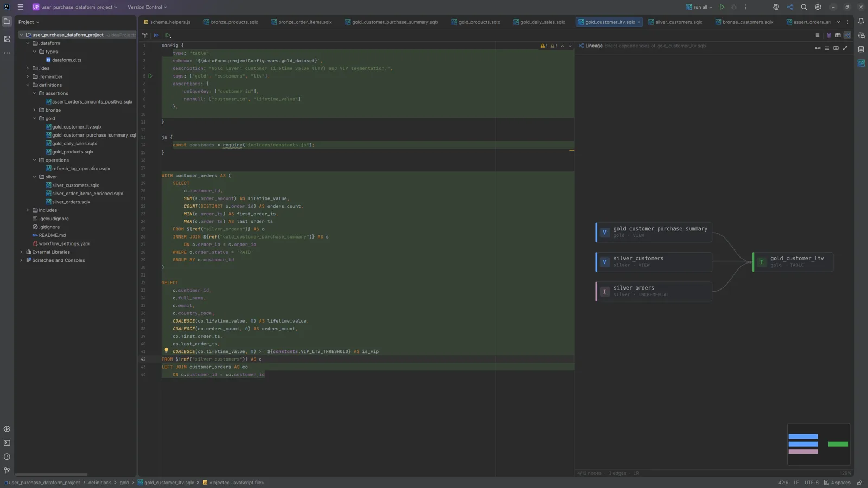Screen dimensions: 868x488
Task: Click the lineage list layout icon
Action: 827,48
